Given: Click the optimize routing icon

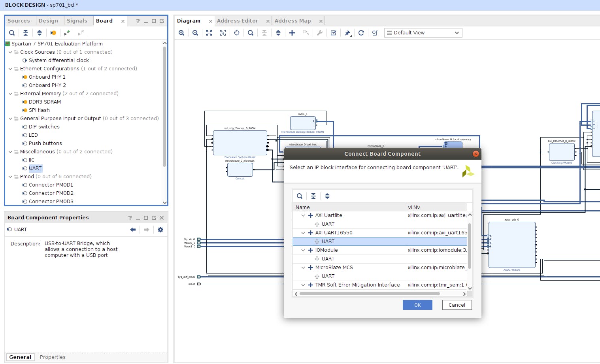Looking at the screenshot, I should 375,33.
